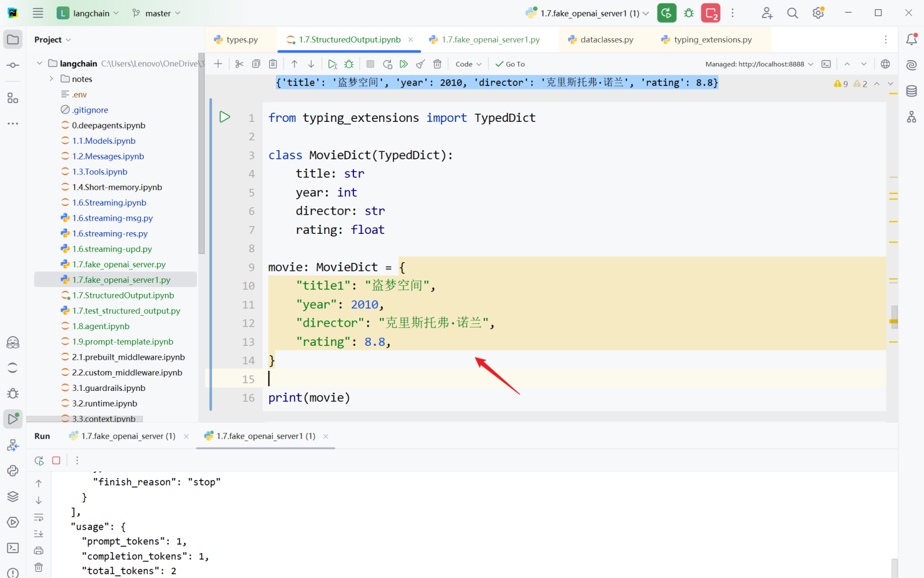Open Managed Jupyter server dropdown
Image resolution: width=924 pixels, height=578 pixels.
pyautogui.click(x=759, y=64)
